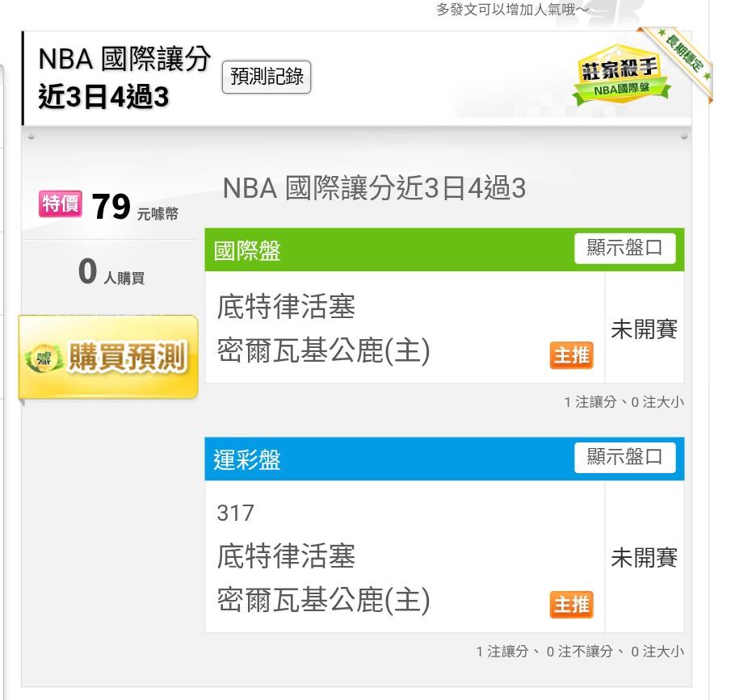Show odds for the 運彩盤 section

click(x=624, y=457)
